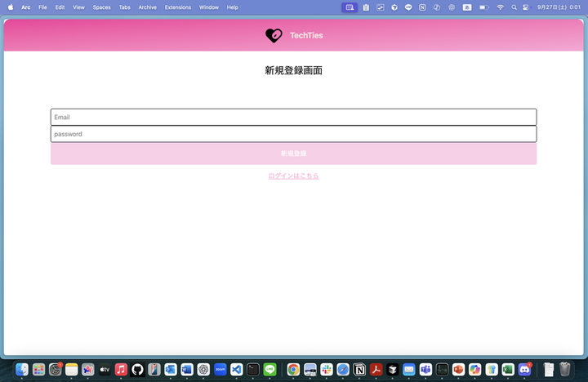Open Terminal from the Dock

coord(253,370)
